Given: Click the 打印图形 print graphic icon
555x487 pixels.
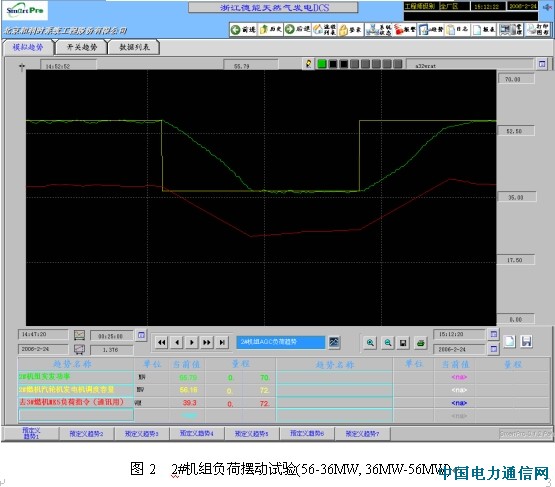Looking at the screenshot, I should (x=537, y=30).
